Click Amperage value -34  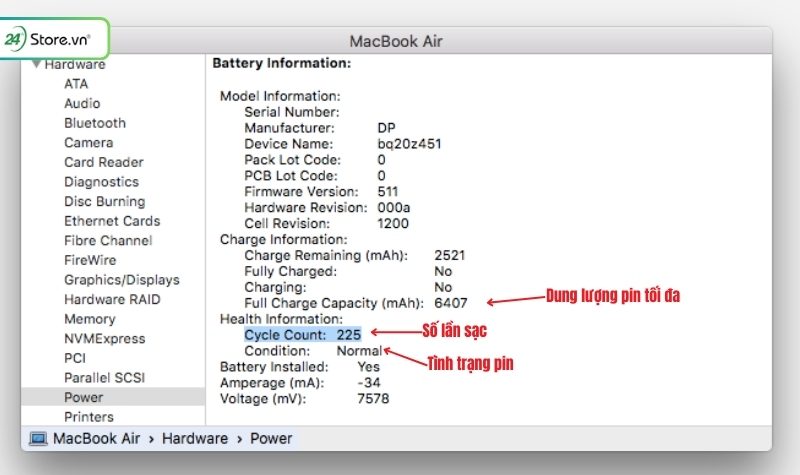(x=369, y=383)
